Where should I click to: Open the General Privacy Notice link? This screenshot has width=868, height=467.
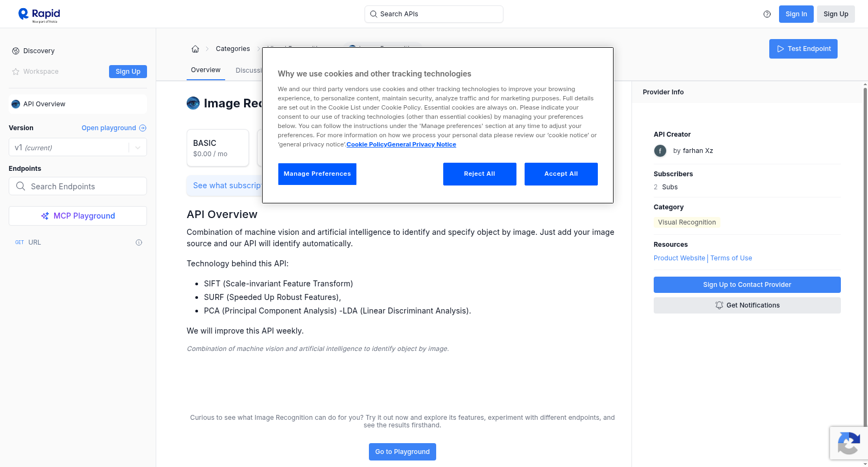tap(422, 144)
